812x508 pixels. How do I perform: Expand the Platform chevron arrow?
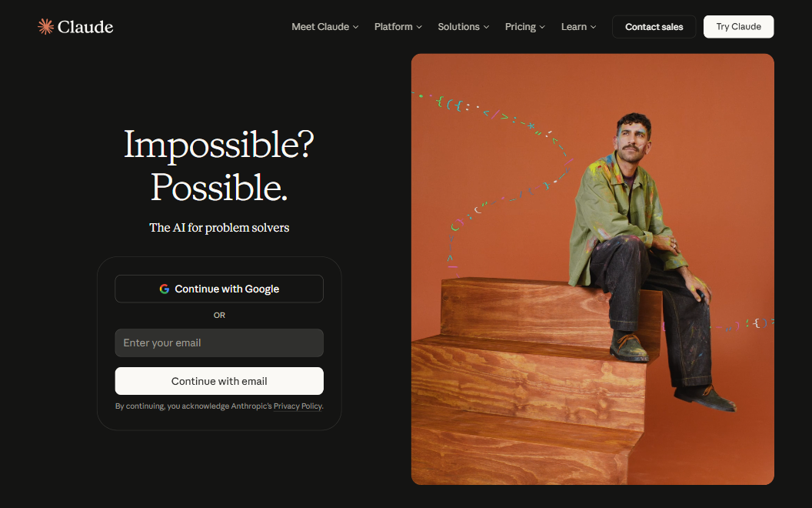420,27
